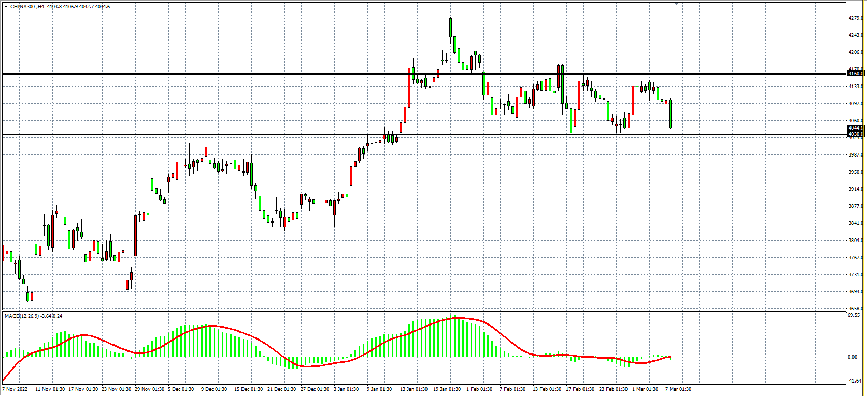The width and height of the screenshot is (868, 396).
Task: Click the 3694.0 price scale value
Action: click(855, 292)
